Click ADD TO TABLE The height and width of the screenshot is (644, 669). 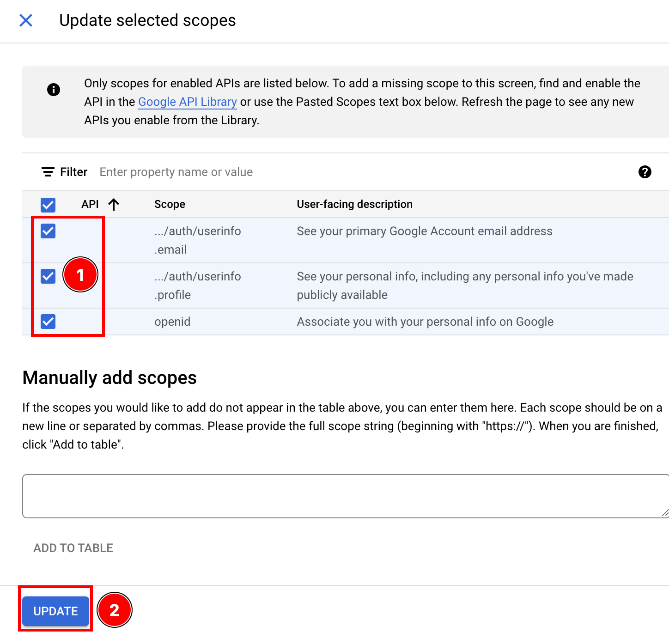(x=73, y=547)
